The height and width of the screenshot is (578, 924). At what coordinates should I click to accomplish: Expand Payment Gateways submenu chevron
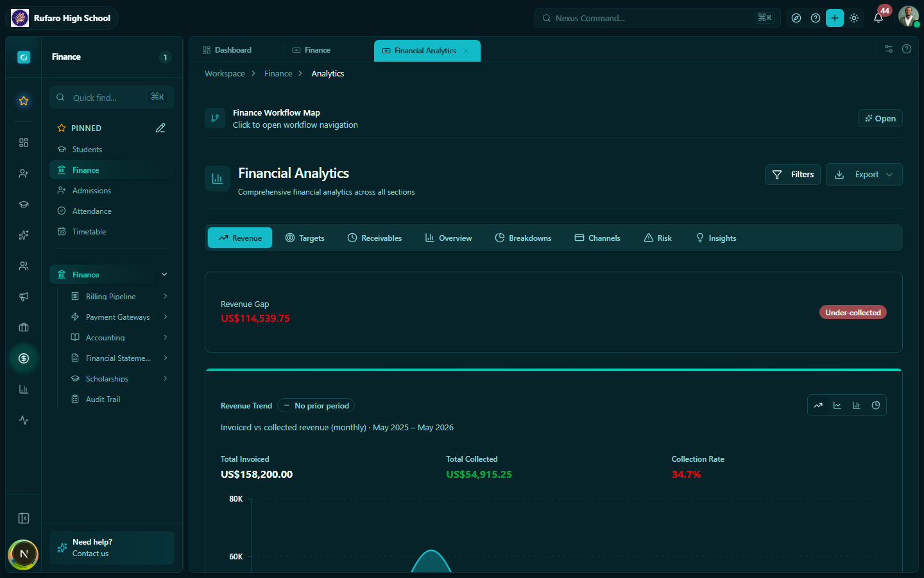pyautogui.click(x=166, y=317)
